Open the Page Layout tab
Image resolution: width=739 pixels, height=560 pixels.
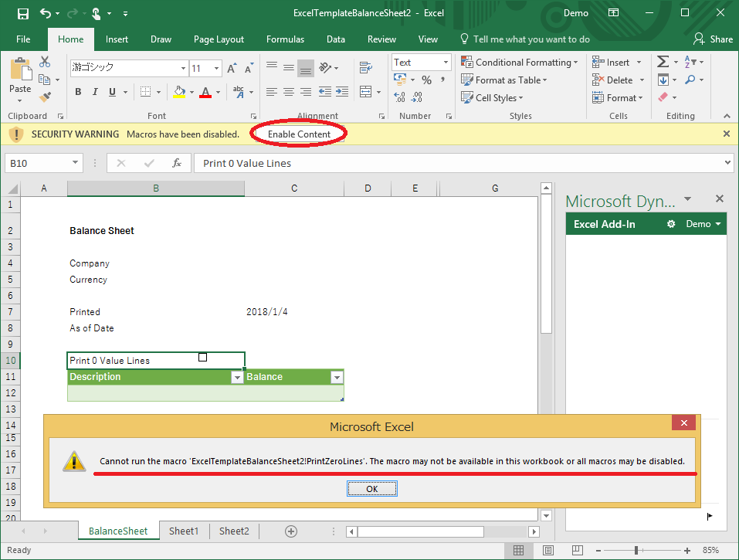tap(219, 39)
